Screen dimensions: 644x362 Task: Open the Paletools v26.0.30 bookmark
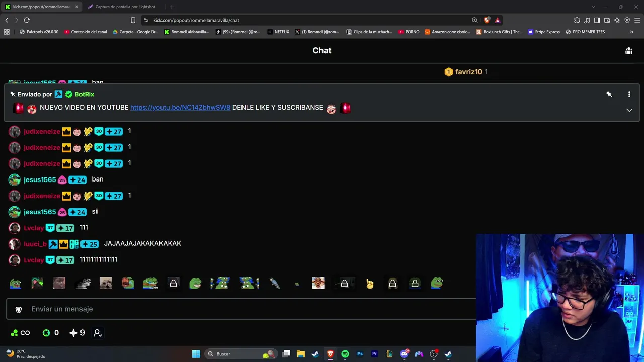click(39, 32)
